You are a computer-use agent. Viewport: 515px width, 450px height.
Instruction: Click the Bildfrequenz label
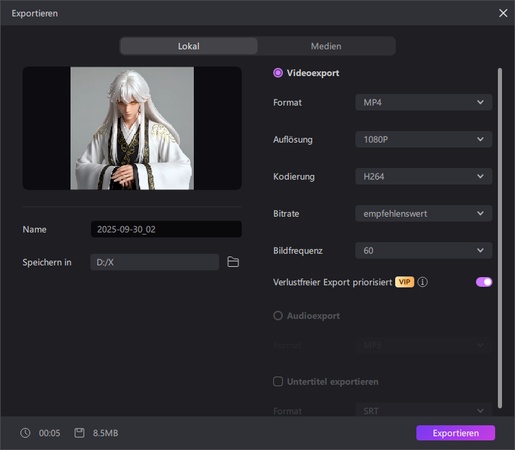[298, 251]
